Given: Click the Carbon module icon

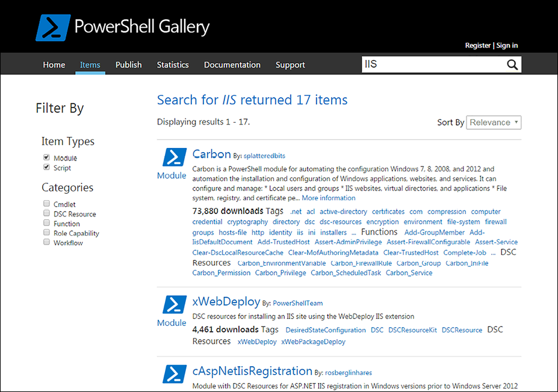Looking at the screenshot, I should coord(175,157).
